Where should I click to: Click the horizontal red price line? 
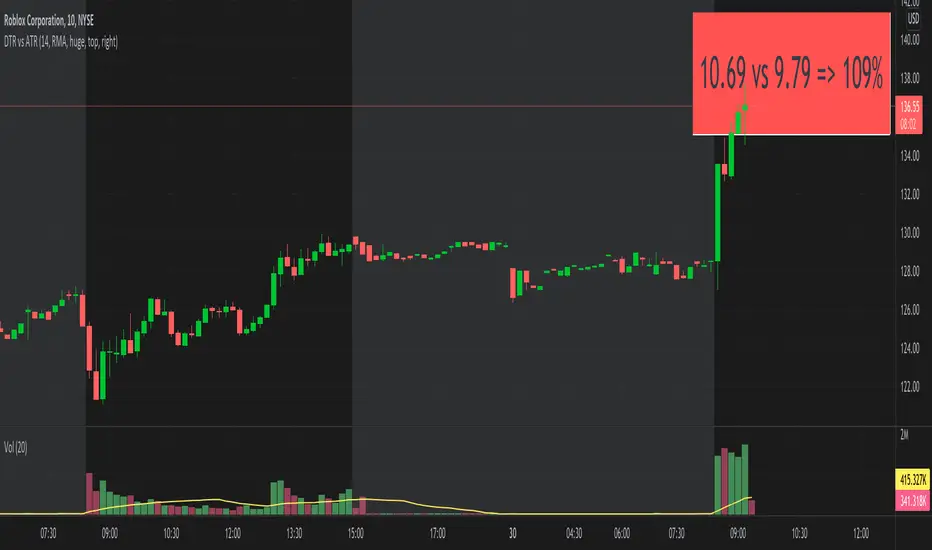pos(346,106)
